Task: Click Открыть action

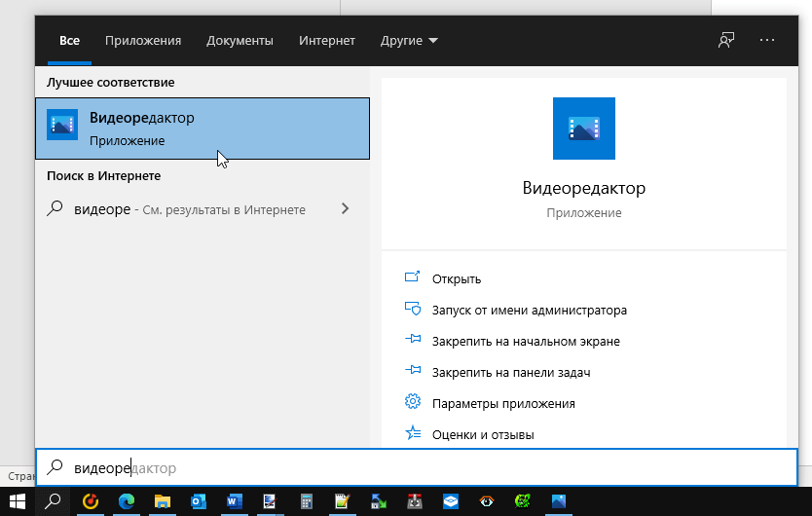Action: point(457,278)
